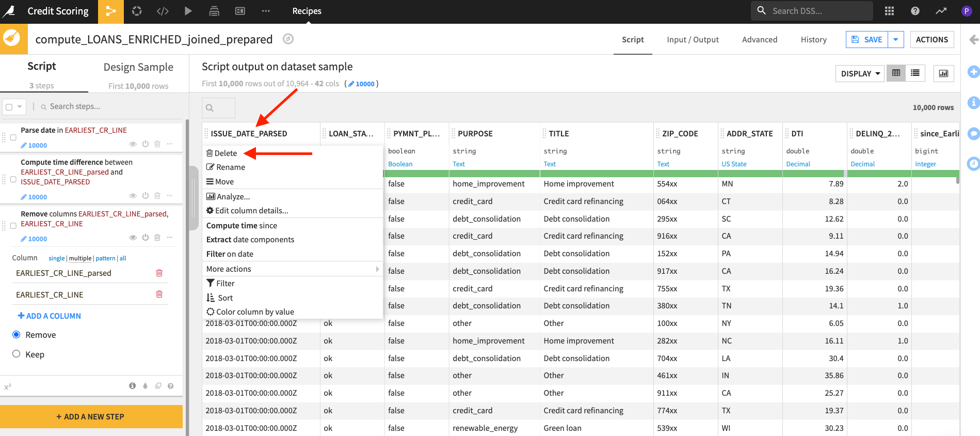
Task: Toggle visibility eye on Parse date step
Action: point(133,144)
